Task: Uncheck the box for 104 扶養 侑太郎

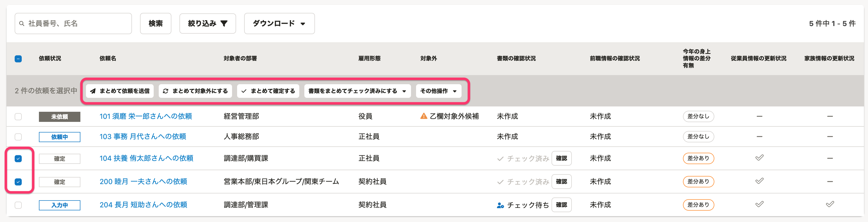Action: (18, 159)
